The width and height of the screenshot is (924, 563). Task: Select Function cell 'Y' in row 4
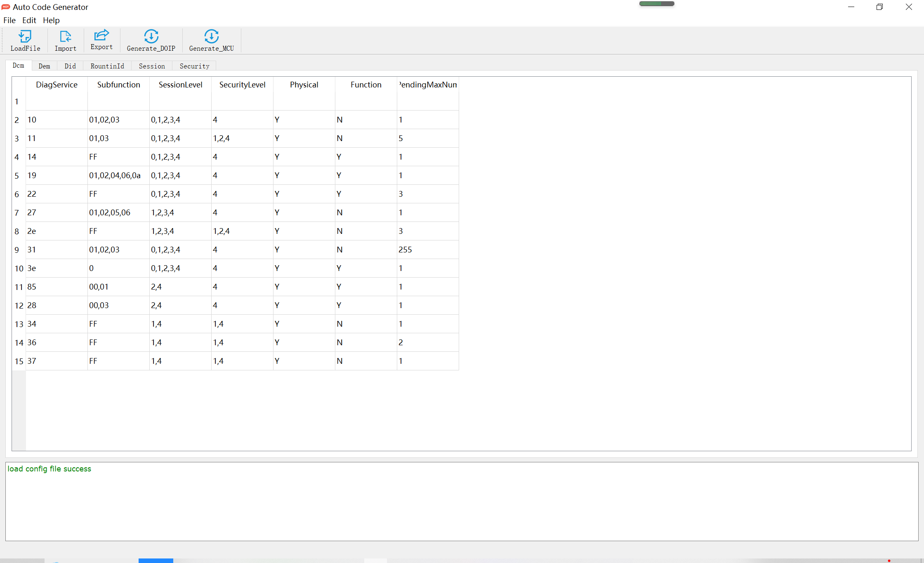pos(366,157)
